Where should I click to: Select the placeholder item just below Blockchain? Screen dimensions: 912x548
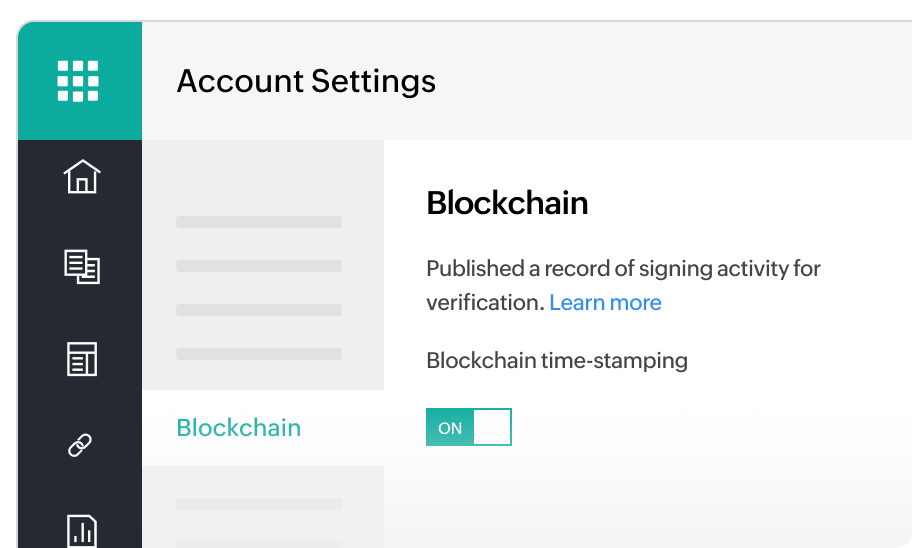[259, 504]
